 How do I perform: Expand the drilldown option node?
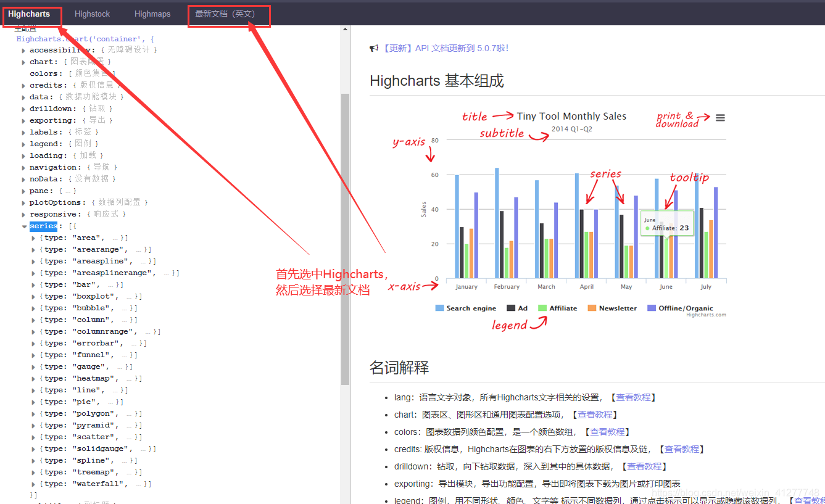pos(23,109)
